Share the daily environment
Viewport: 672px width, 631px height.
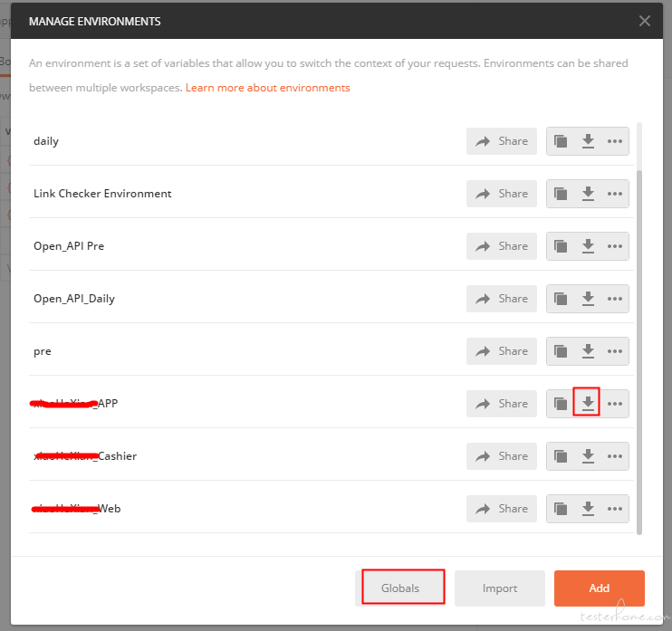pyautogui.click(x=502, y=141)
